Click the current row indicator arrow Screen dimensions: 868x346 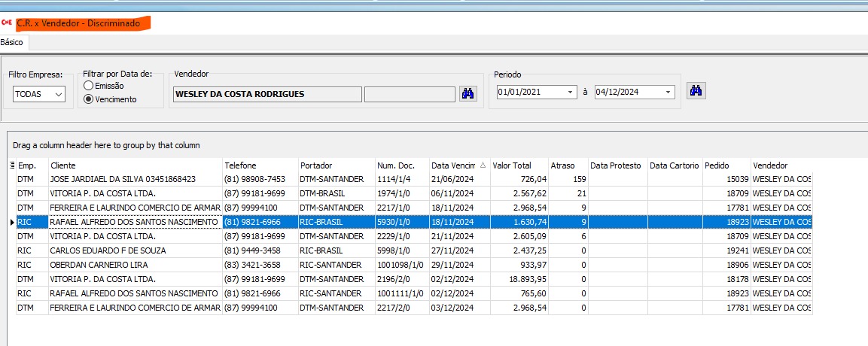click(x=11, y=222)
